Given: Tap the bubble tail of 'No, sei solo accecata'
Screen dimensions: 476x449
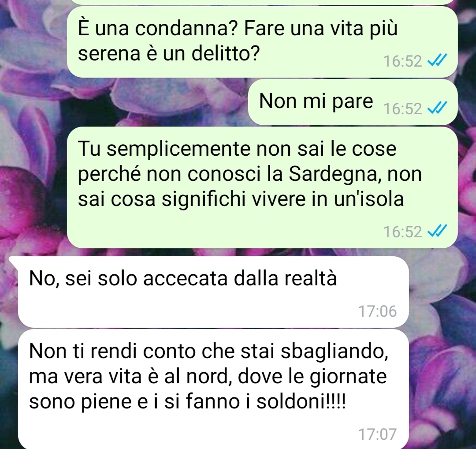Looking at the screenshot, I should pos(15,261).
